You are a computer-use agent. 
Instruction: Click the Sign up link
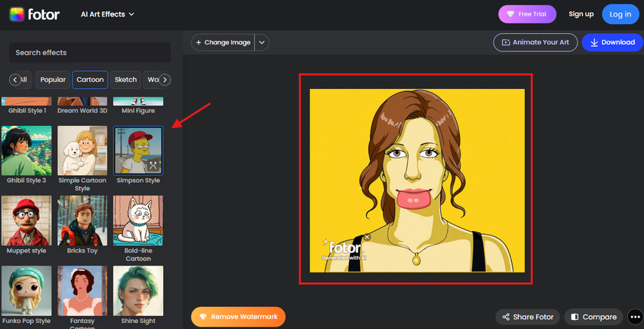[581, 14]
